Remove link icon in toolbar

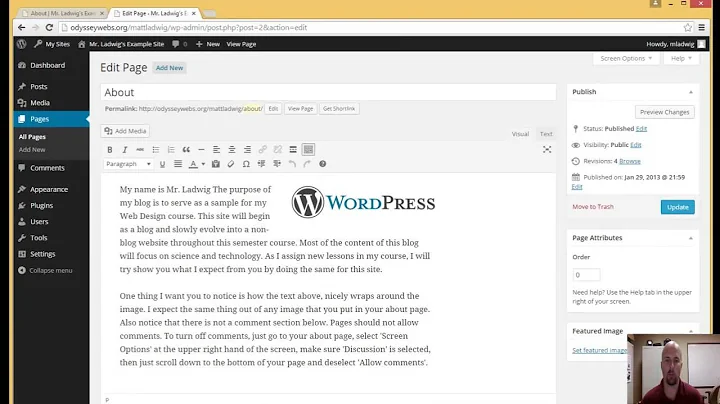(278, 150)
